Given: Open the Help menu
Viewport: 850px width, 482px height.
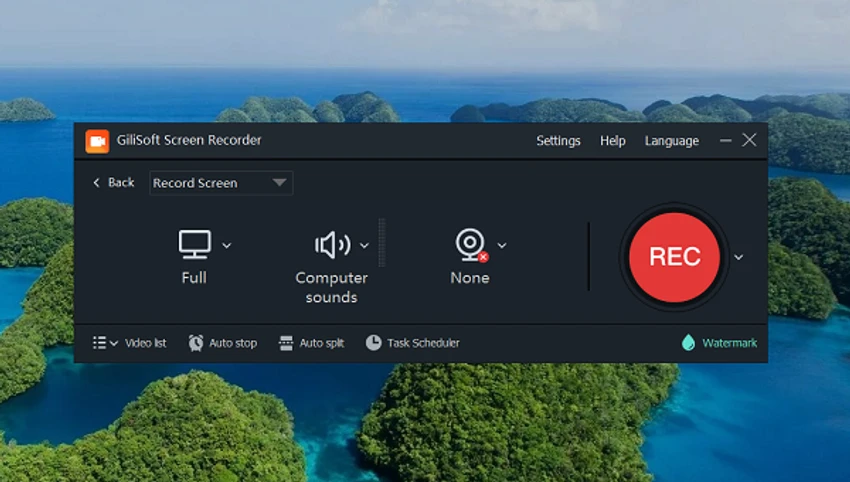Looking at the screenshot, I should pos(613,141).
